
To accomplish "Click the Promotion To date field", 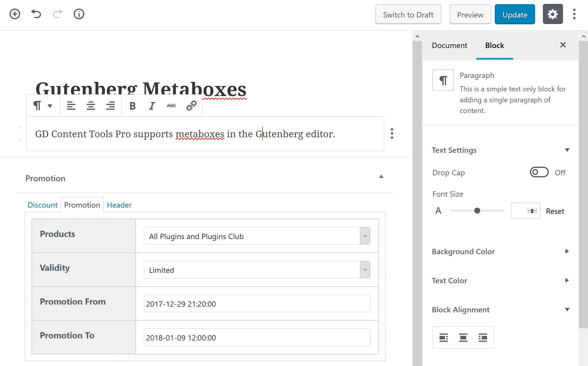I will (257, 338).
